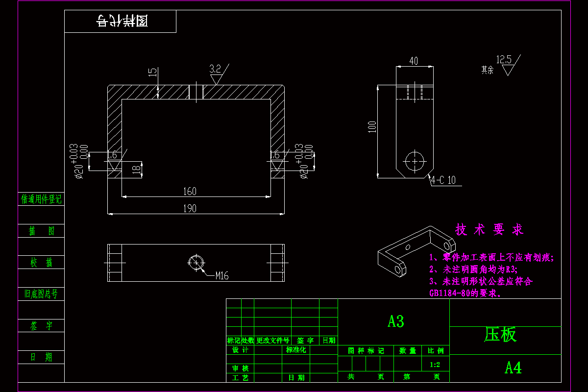Click the 工艺 title block cell
The width and height of the screenshot is (588, 392).
pyautogui.click(x=240, y=377)
